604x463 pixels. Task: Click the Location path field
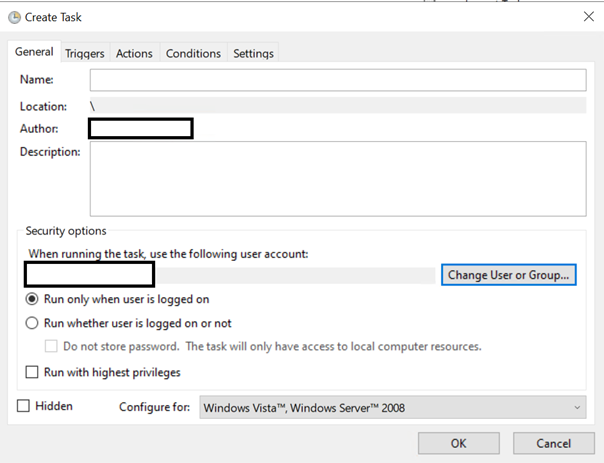coord(337,105)
